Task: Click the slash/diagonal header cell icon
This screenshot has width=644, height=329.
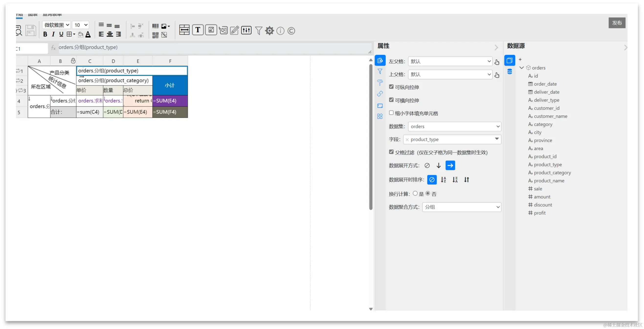Action: (x=164, y=35)
